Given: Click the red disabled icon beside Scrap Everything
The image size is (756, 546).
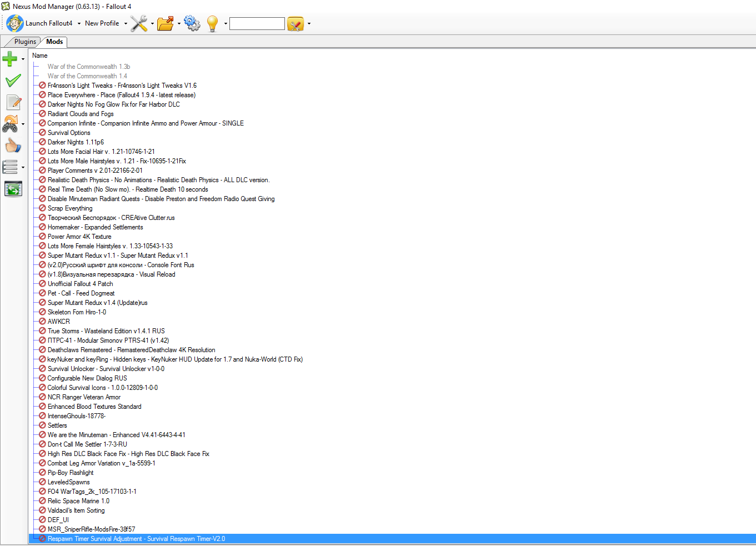Looking at the screenshot, I should (42, 208).
